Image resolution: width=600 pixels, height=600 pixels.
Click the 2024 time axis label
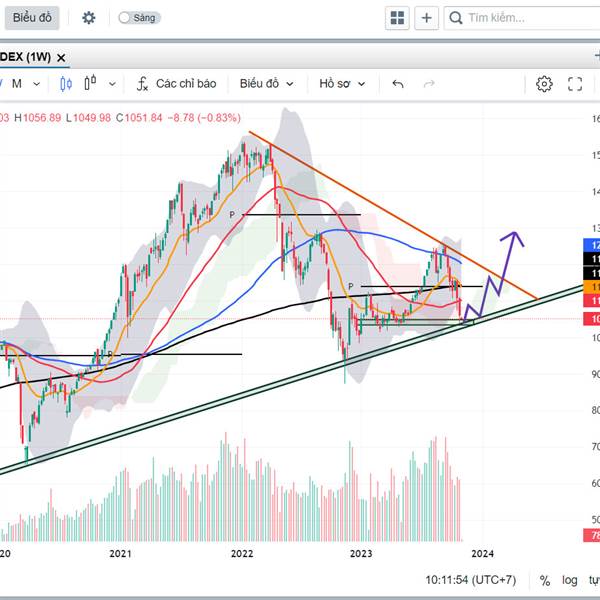[483, 553]
